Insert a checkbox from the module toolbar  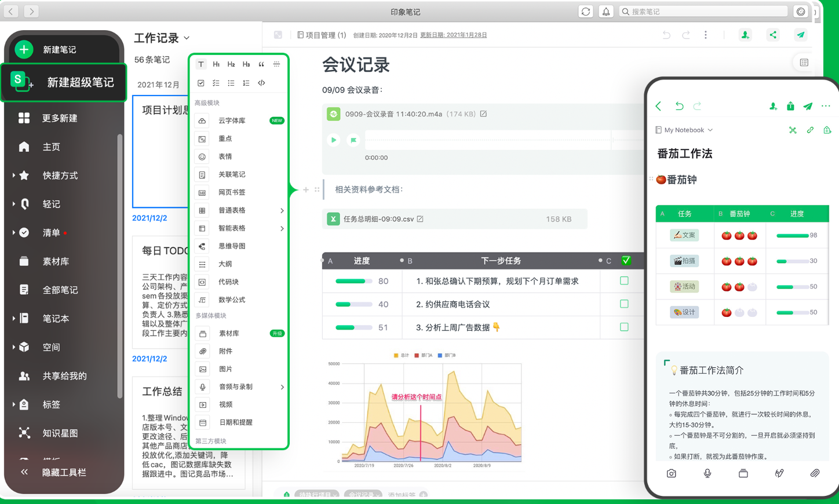click(201, 83)
